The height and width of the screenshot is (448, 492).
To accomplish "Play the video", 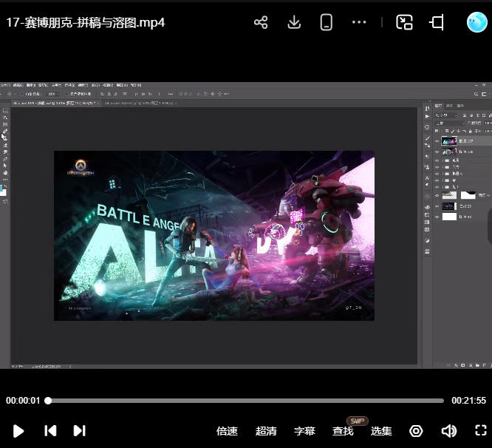I will point(19,430).
